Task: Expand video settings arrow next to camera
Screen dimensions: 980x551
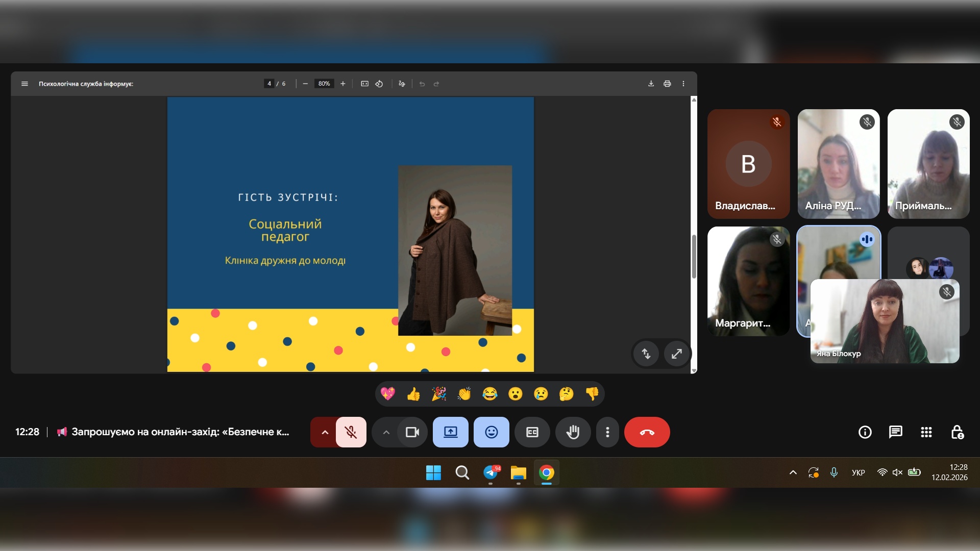Action: [x=386, y=432]
